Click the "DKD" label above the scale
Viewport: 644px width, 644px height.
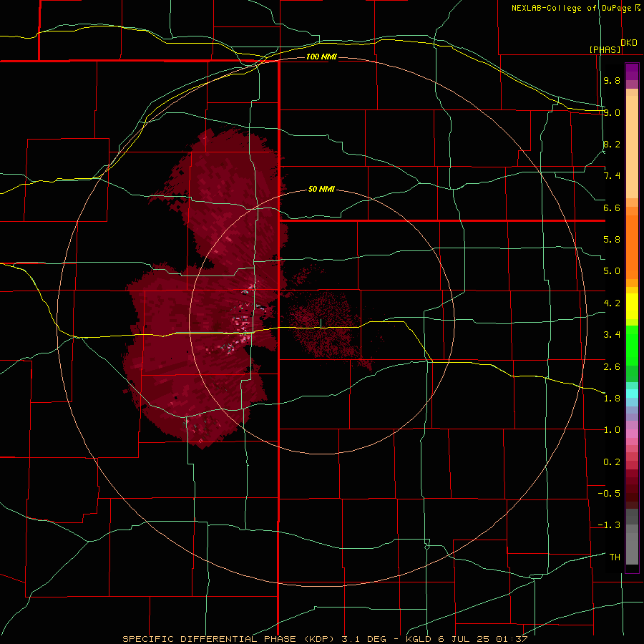pyautogui.click(x=629, y=43)
